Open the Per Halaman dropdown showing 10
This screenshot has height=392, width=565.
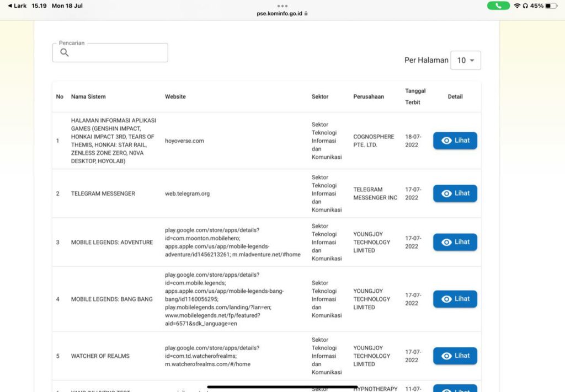pyautogui.click(x=466, y=61)
